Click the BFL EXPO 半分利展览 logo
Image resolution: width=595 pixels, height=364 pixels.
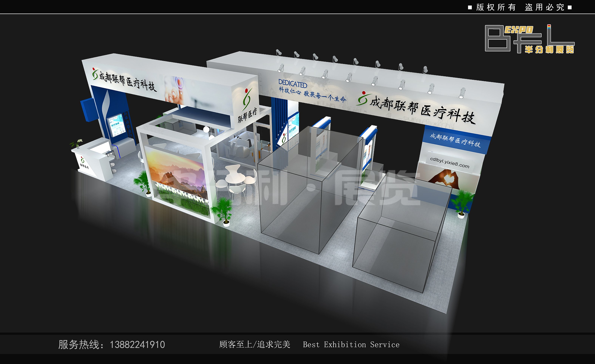(x=530, y=39)
